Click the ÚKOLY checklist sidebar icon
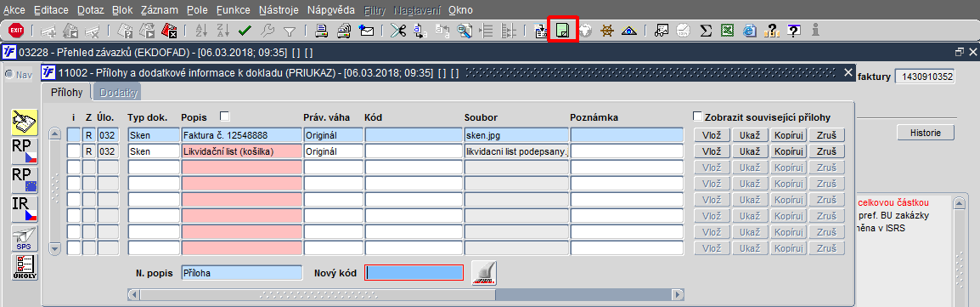The height and width of the screenshot is (307, 980). (x=25, y=267)
